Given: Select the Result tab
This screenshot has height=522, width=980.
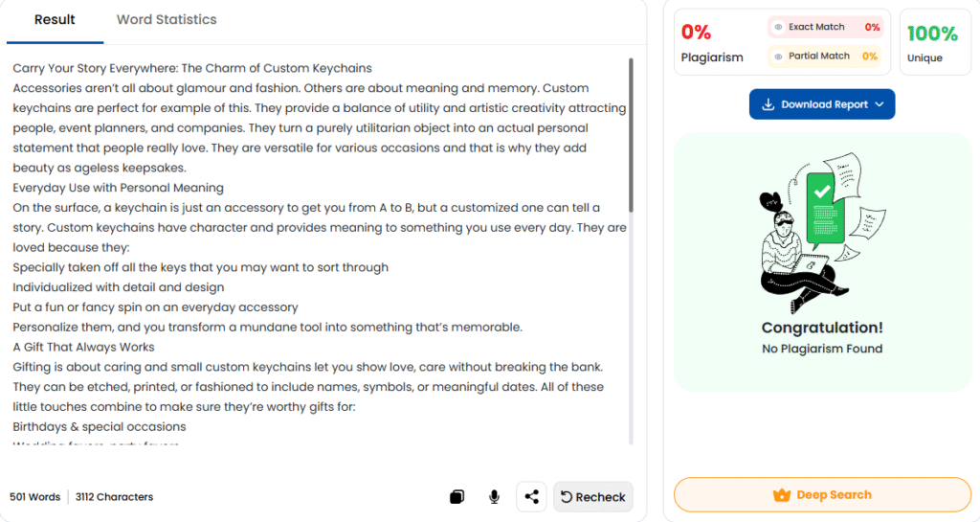Looking at the screenshot, I should point(55,19).
